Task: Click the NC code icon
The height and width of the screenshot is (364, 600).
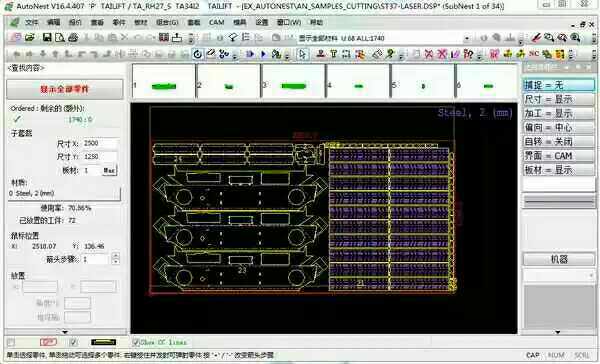Action: pos(534,54)
